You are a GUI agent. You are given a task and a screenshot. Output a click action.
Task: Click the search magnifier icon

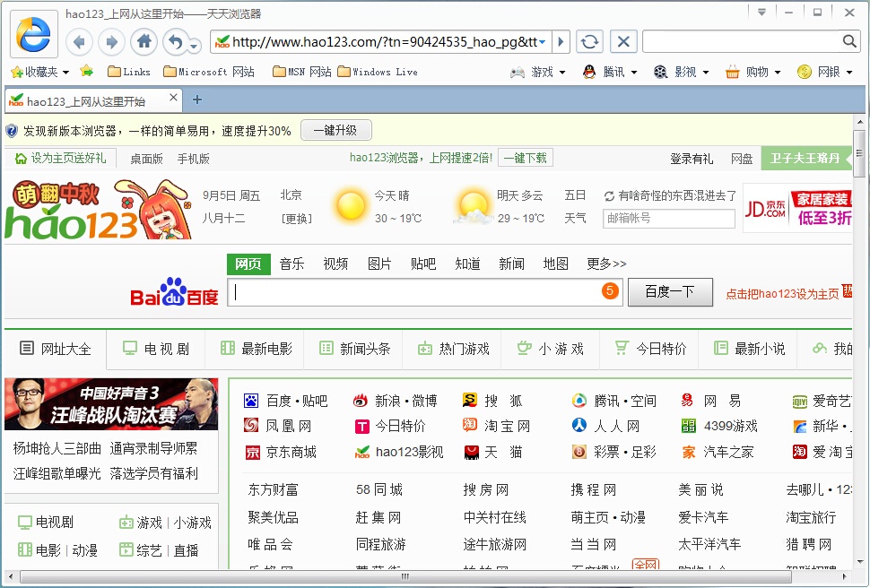(x=848, y=41)
